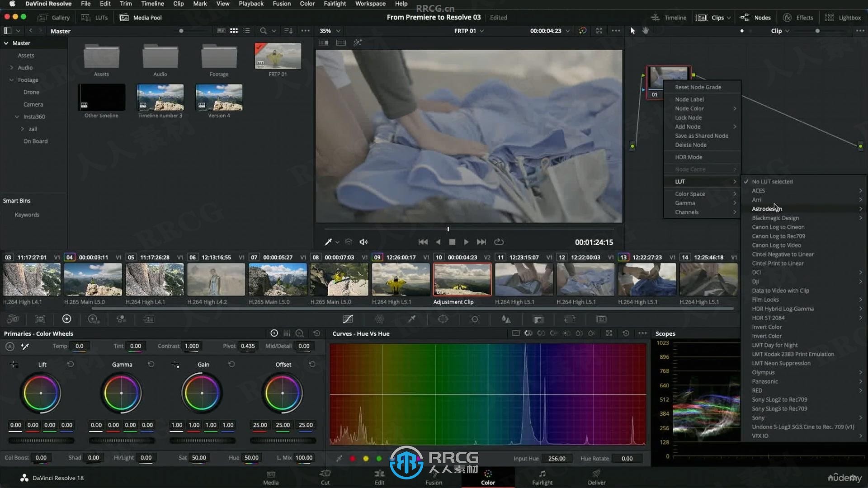Play forward in the viewer
The width and height of the screenshot is (868, 488).
point(466,242)
